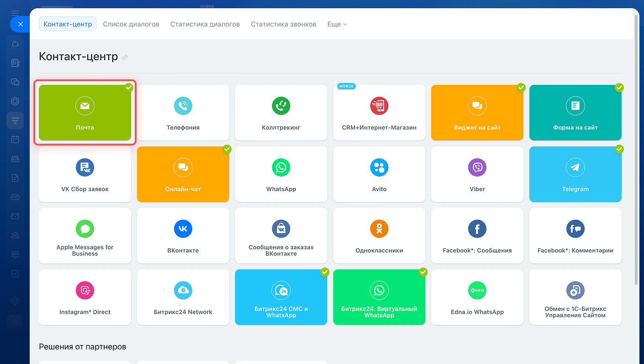Open the calendar icon in sidebar
Viewport: 644px width, 364px height.
pyautogui.click(x=15, y=140)
